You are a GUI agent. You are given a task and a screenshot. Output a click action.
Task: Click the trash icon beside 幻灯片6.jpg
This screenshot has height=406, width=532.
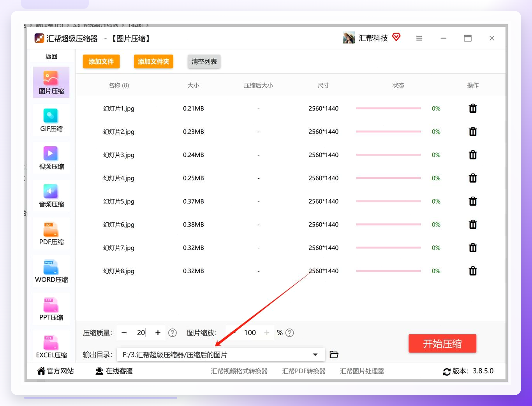[x=473, y=225]
